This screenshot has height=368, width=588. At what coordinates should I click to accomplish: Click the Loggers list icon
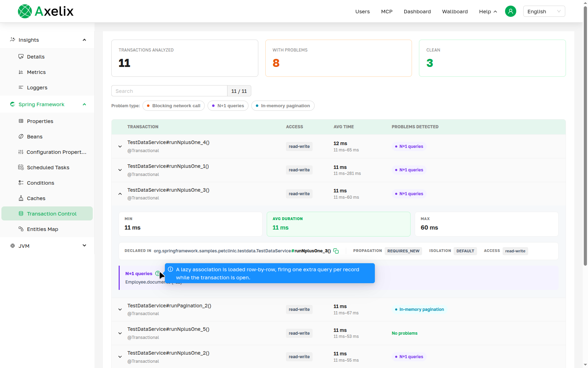21,87
